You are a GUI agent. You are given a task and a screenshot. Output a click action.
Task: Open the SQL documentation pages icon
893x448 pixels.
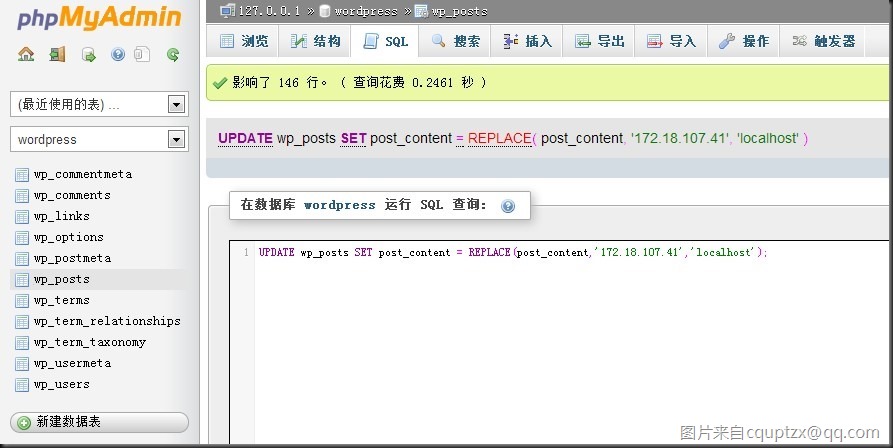(x=142, y=54)
